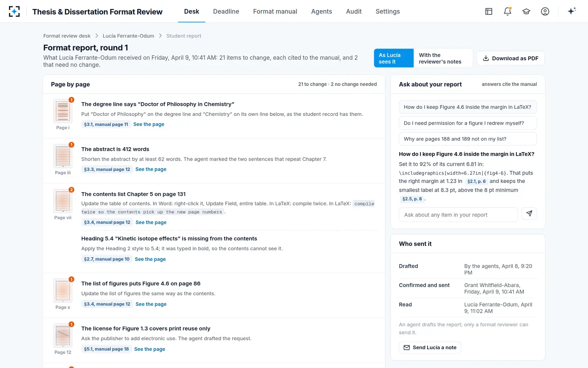Viewport: 588px width, 368px height.
Task: Open the Audit tab
Action: pyautogui.click(x=354, y=11)
